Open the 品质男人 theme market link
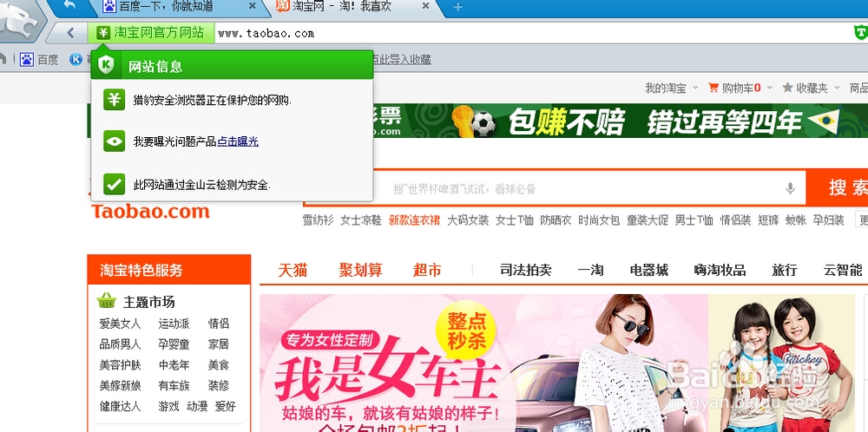This screenshot has height=432, width=868. point(120,344)
